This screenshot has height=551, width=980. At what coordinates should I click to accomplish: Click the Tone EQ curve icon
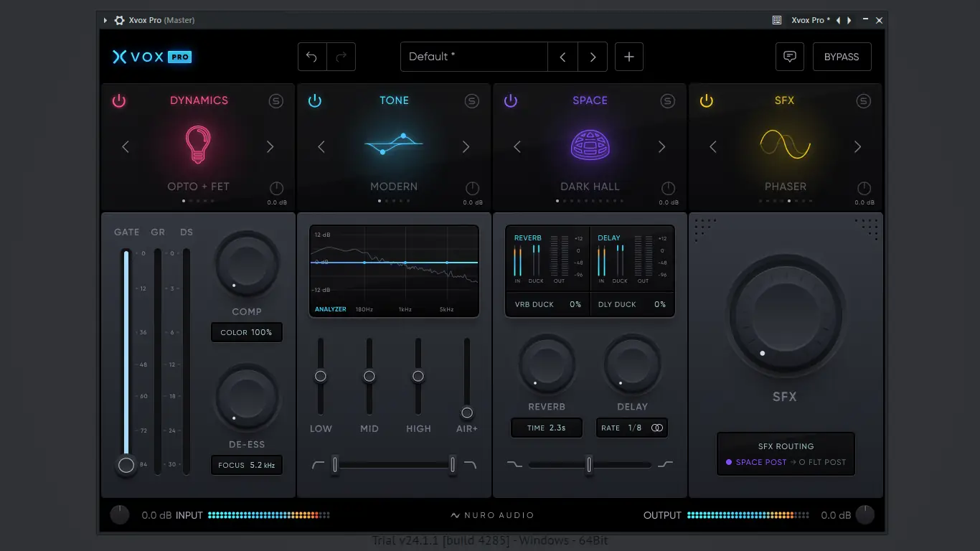[x=394, y=144]
